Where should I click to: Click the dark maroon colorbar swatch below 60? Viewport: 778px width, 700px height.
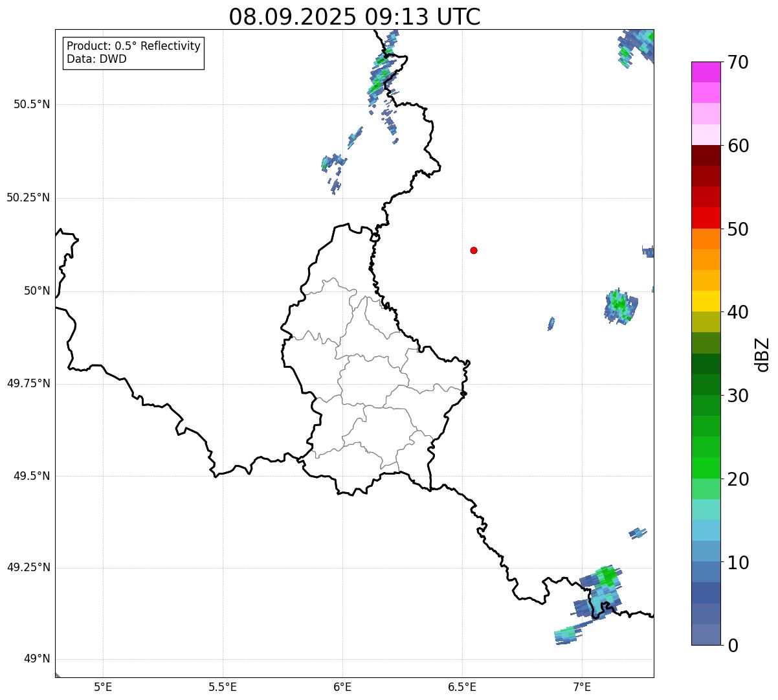click(706, 155)
